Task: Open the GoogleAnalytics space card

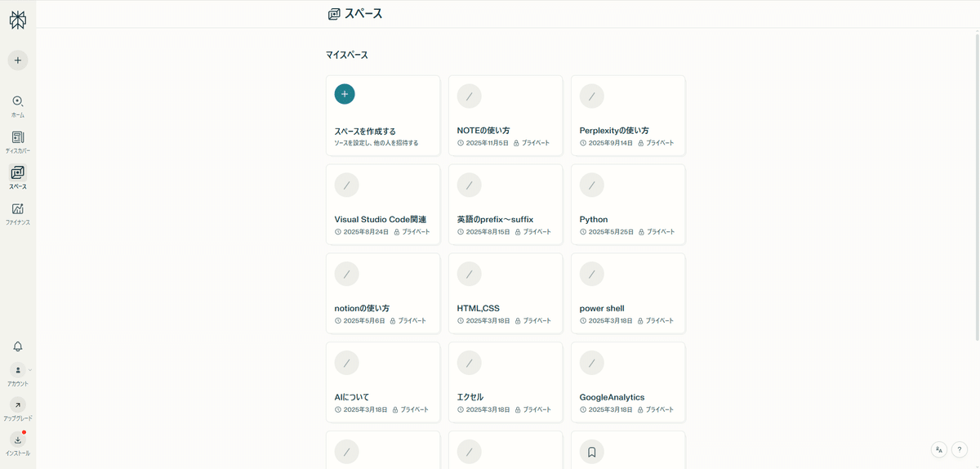Action: tap(627, 382)
